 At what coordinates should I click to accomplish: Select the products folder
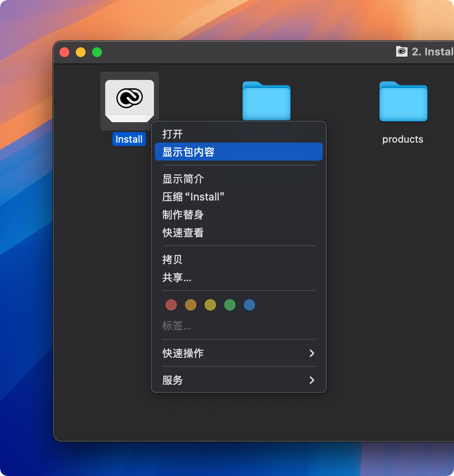[403, 101]
